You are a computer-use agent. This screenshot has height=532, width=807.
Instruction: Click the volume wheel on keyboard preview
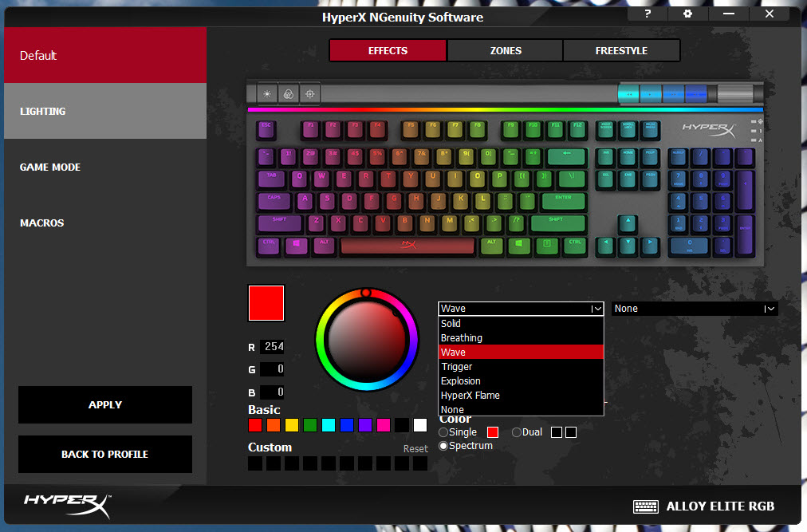735,94
